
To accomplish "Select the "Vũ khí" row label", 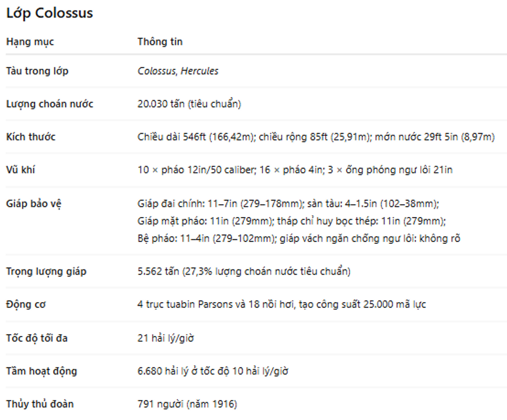I will coord(20,170).
